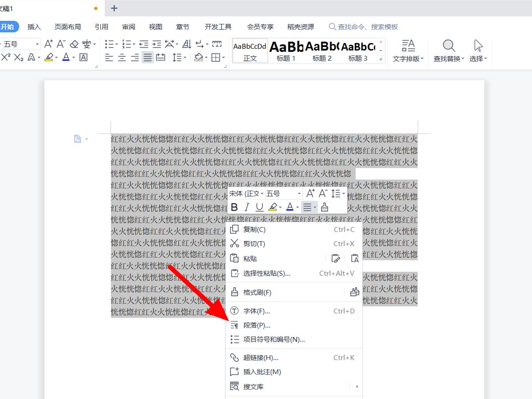Toggle bold in the floating mini toolbar

[x=235, y=207]
